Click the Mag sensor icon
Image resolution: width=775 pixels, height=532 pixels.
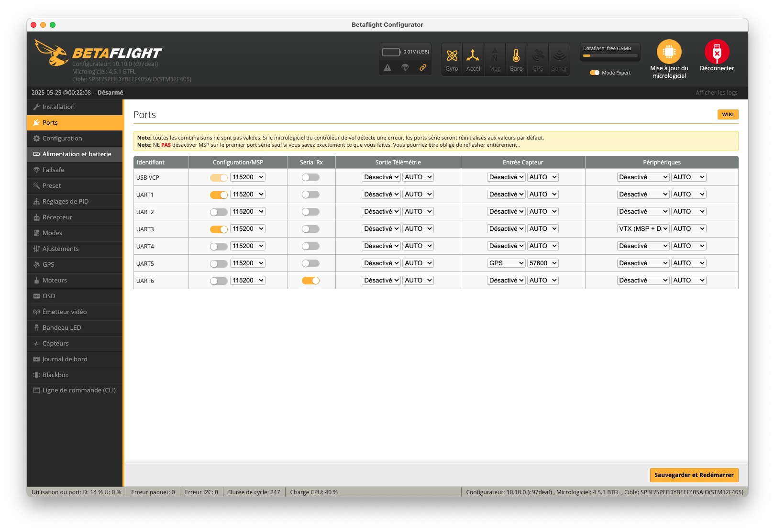pos(495,55)
